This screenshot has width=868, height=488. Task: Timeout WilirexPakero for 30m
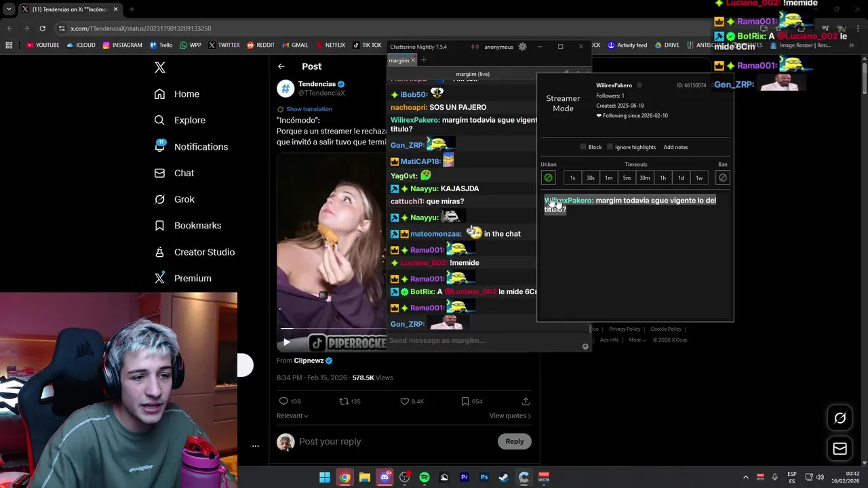(645, 178)
